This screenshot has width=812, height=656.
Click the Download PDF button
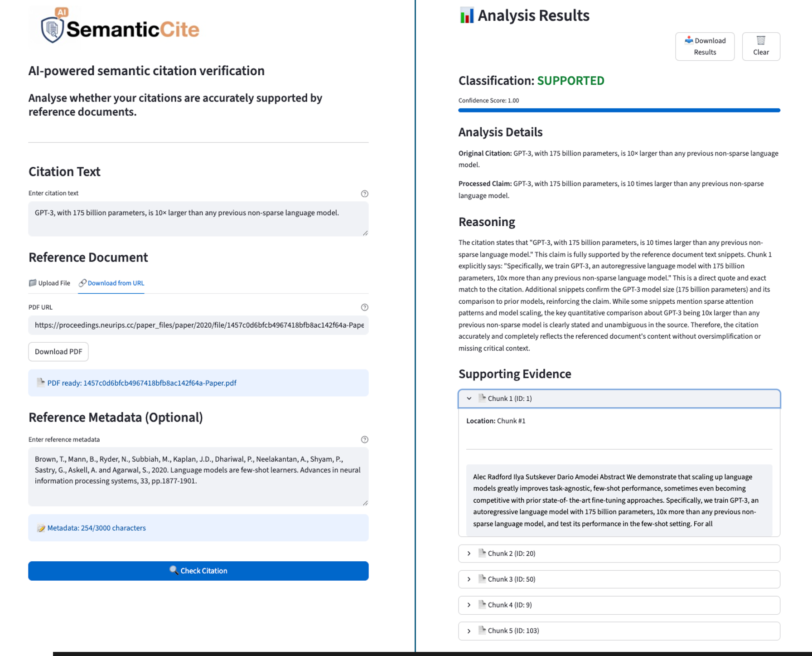coord(58,351)
